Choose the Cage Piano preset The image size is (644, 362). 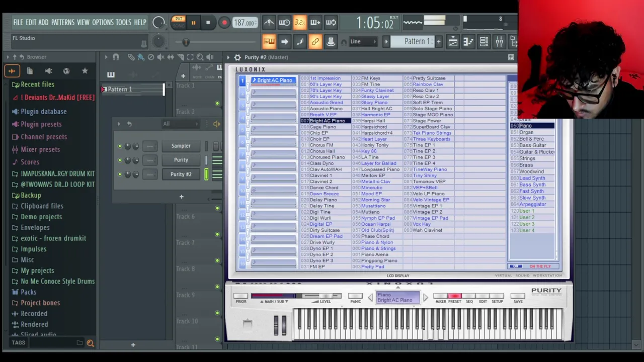(x=323, y=127)
